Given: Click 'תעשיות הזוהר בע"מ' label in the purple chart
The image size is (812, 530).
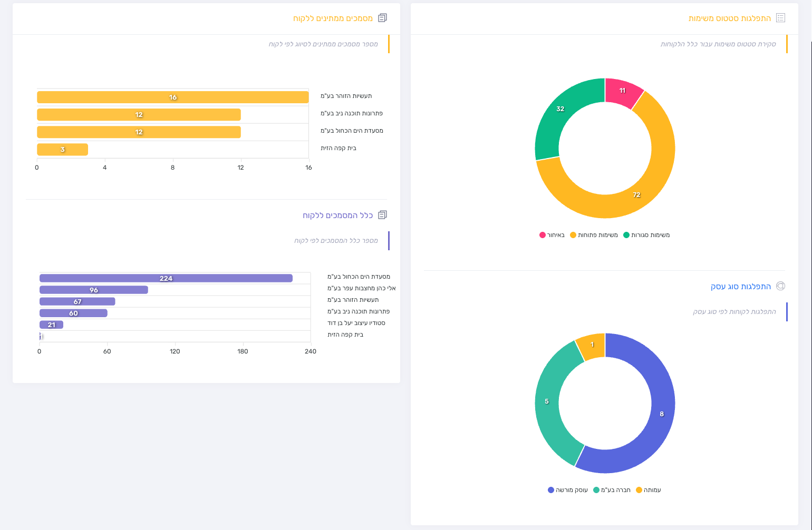Looking at the screenshot, I should [353, 300].
